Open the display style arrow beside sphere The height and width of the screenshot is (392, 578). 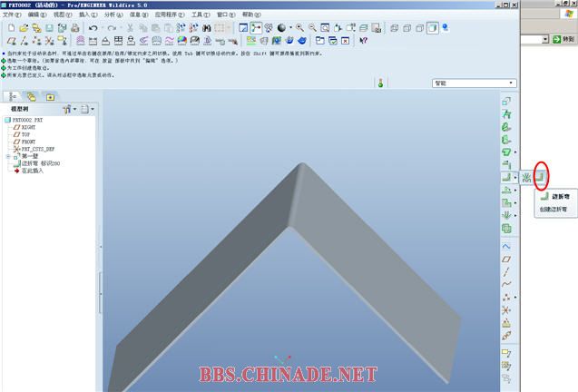[x=290, y=28]
